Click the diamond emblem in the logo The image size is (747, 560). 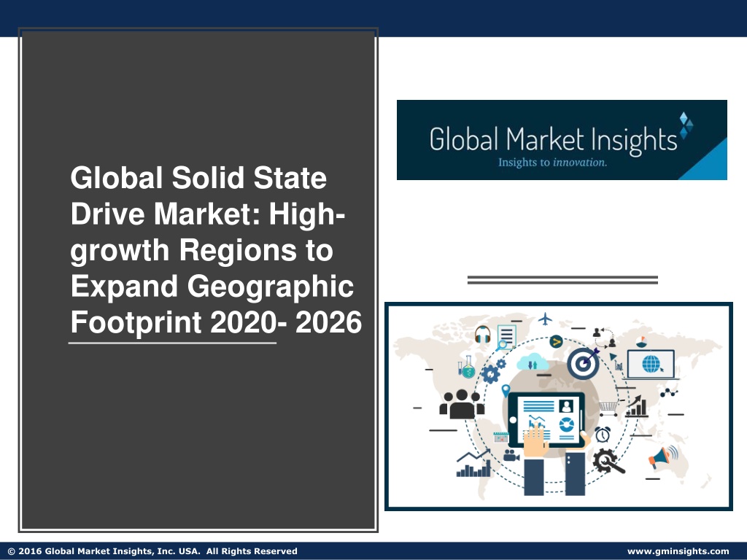(686, 125)
